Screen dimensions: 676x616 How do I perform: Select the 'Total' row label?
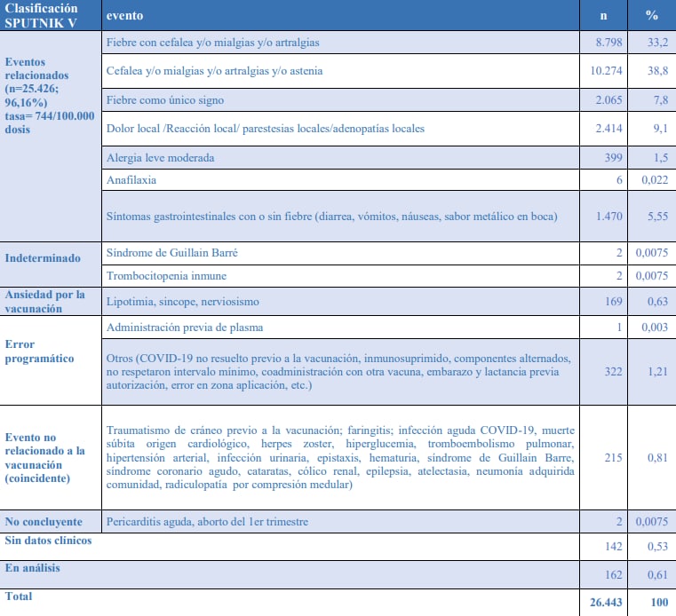pos(19,596)
